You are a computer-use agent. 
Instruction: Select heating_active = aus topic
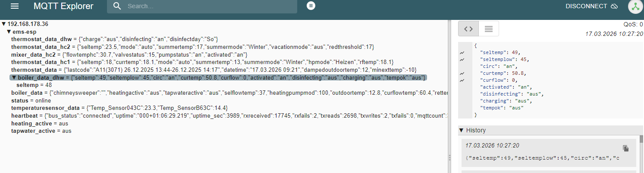40,123
